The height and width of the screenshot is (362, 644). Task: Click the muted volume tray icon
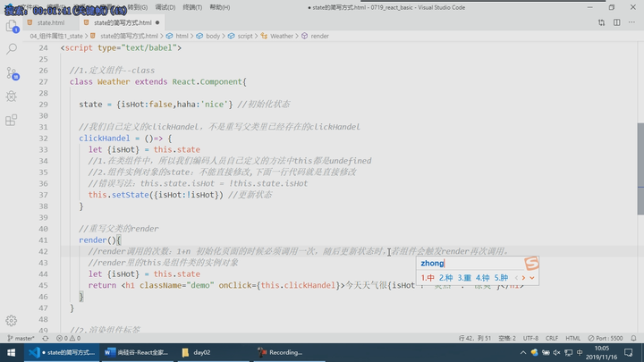point(556,352)
